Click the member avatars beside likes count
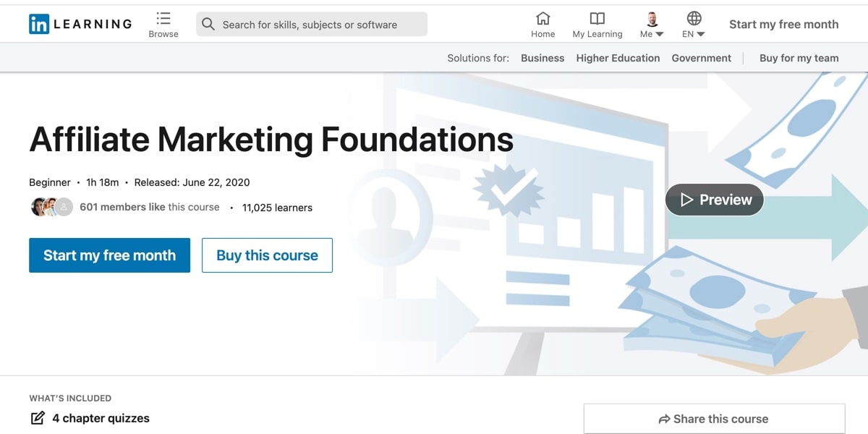 click(x=52, y=207)
